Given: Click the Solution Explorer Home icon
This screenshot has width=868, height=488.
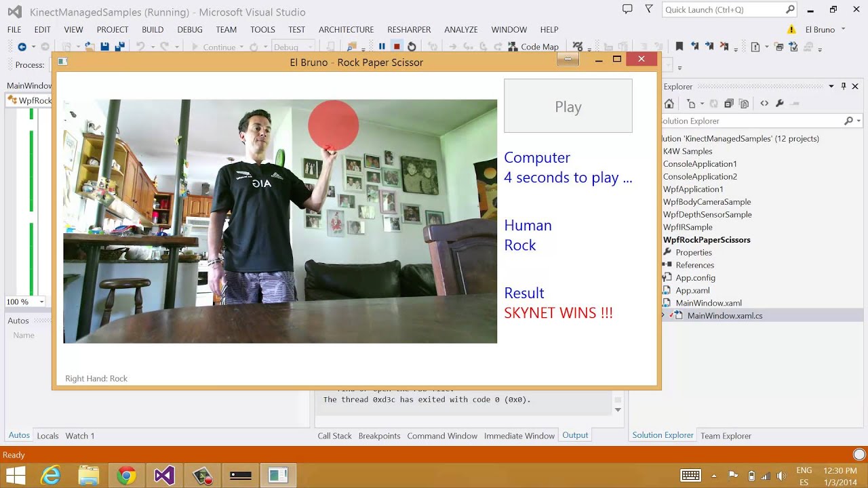Looking at the screenshot, I should [x=669, y=104].
